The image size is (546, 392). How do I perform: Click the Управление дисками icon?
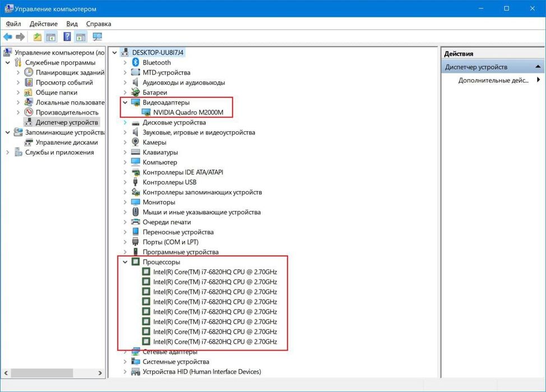pos(29,142)
